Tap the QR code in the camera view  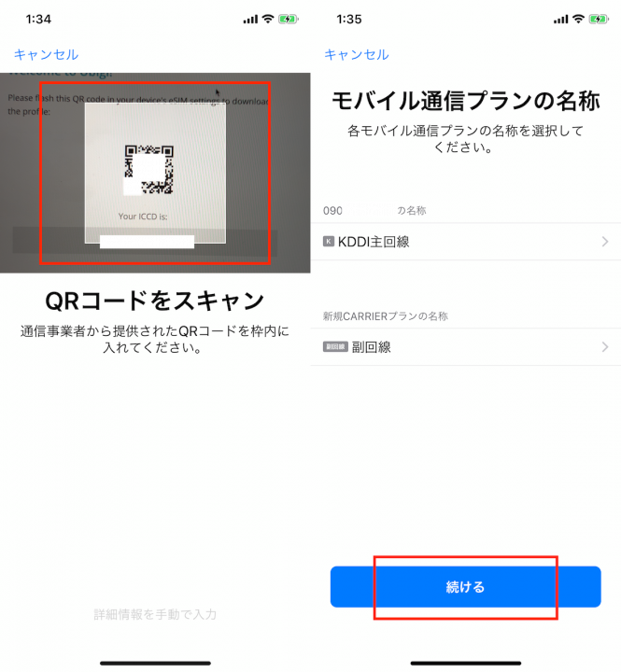pos(148,170)
